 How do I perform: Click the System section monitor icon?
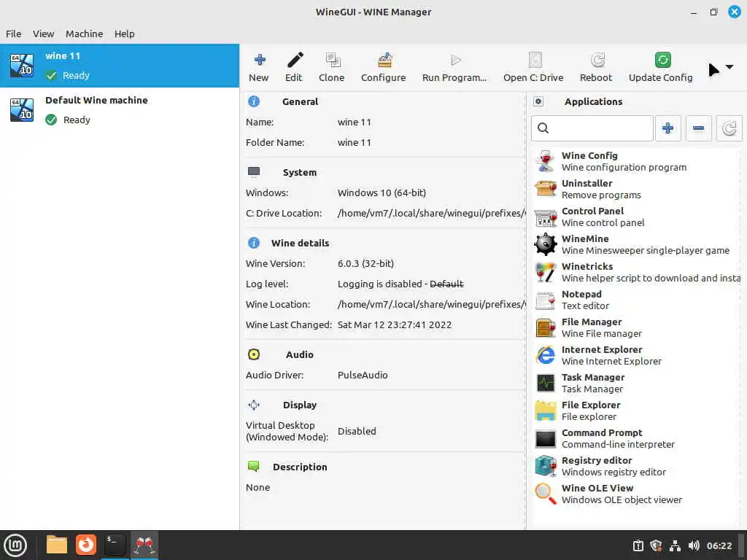[254, 172]
